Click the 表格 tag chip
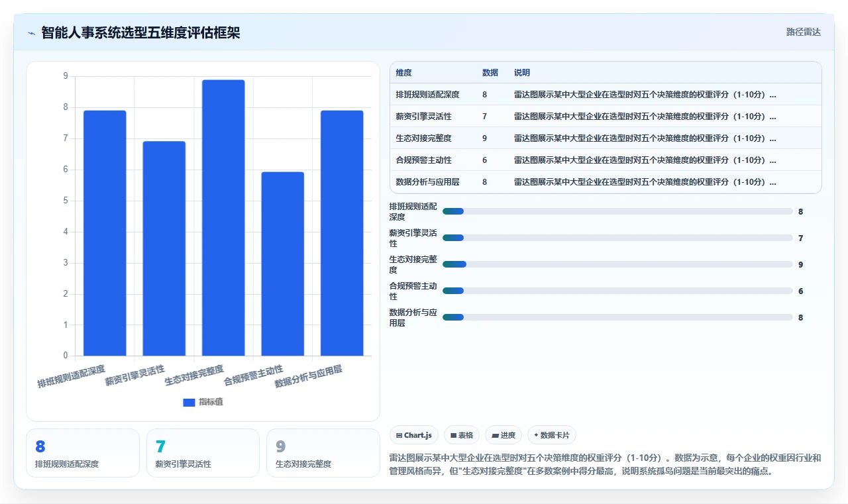The width and height of the screenshot is (848, 504). (462, 435)
